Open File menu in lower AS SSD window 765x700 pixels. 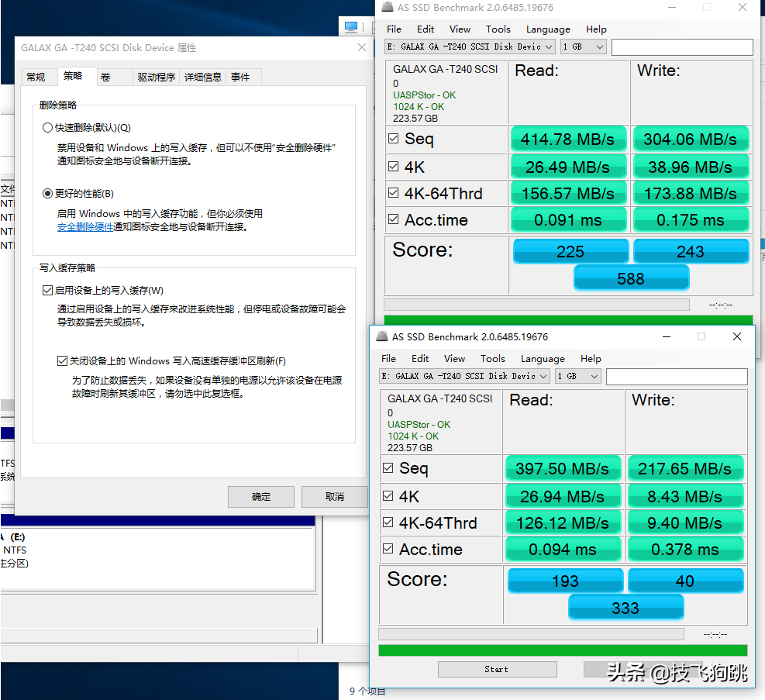(388, 359)
